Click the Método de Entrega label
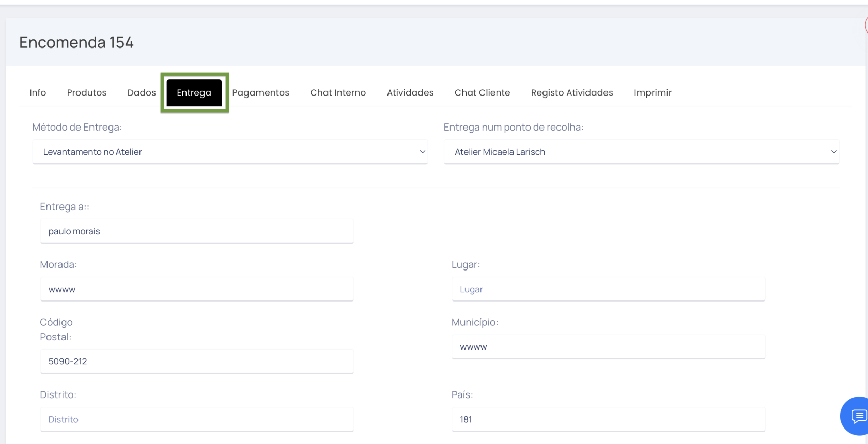Viewport: 868px width, 444px height. click(77, 127)
